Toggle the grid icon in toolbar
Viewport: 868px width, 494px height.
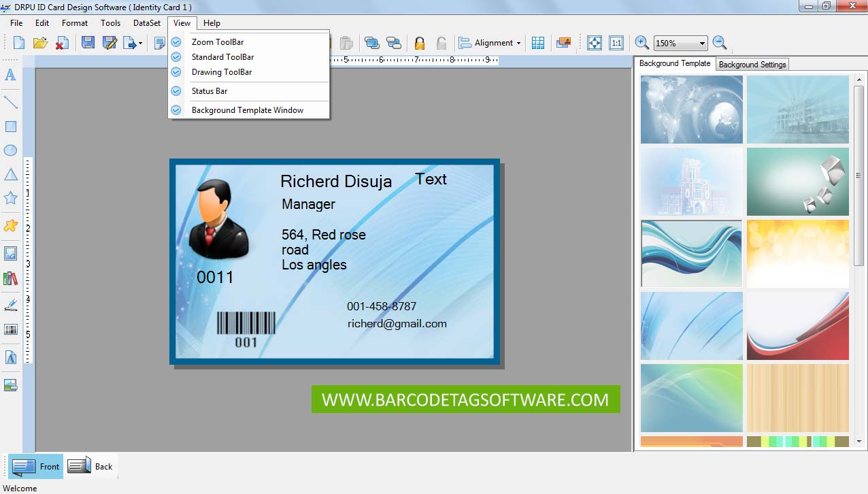click(538, 43)
